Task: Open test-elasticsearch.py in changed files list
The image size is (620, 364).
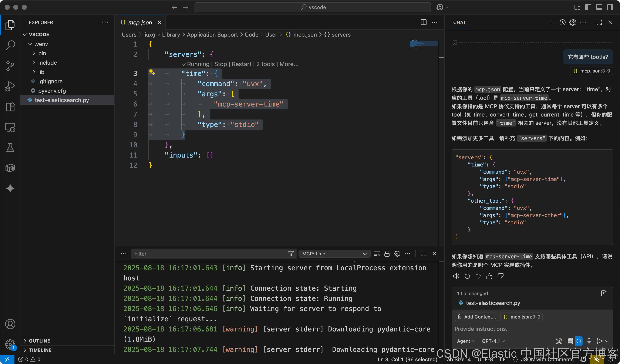Action: [493, 303]
